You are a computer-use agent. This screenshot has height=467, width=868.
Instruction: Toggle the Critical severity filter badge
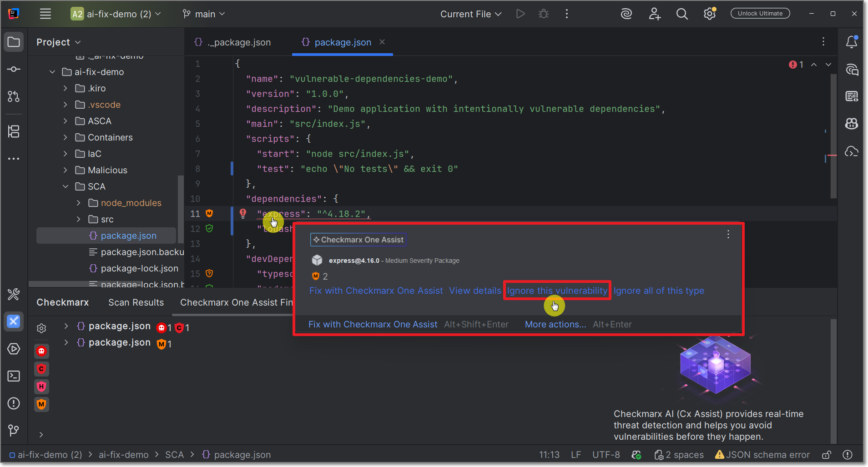(41, 369)
